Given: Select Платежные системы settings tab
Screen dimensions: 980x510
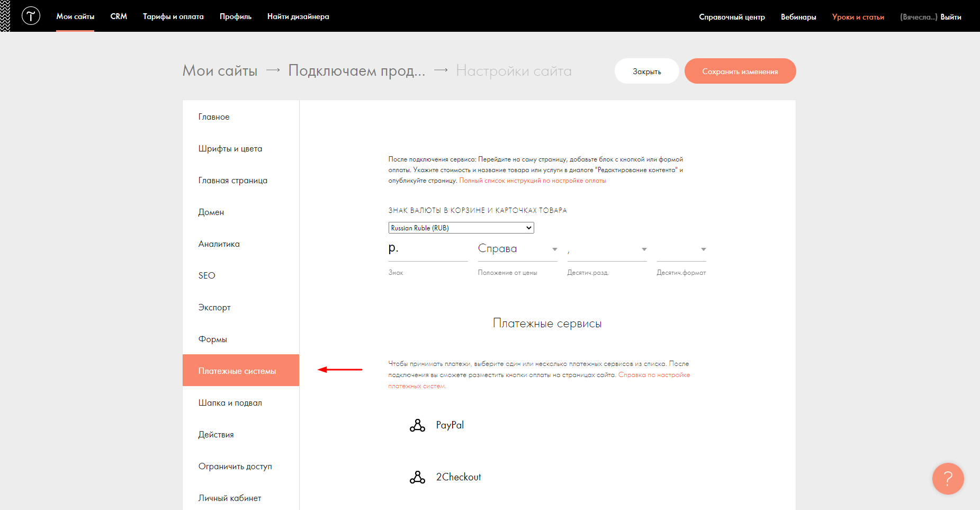Looking at the screenshot, I should tap(241, 370).
